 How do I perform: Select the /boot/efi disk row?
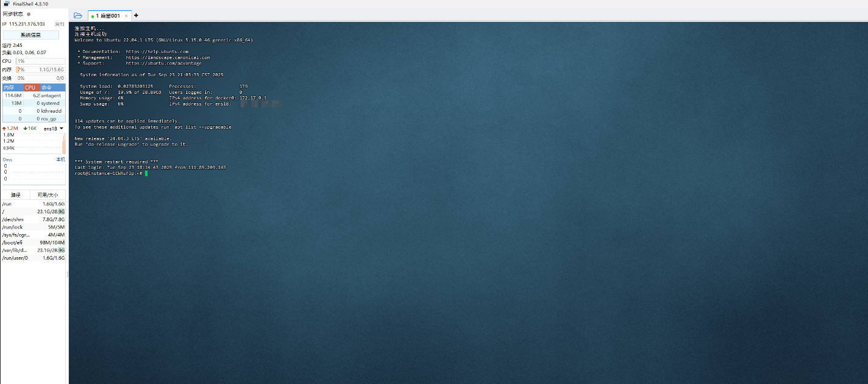[33, 243]
